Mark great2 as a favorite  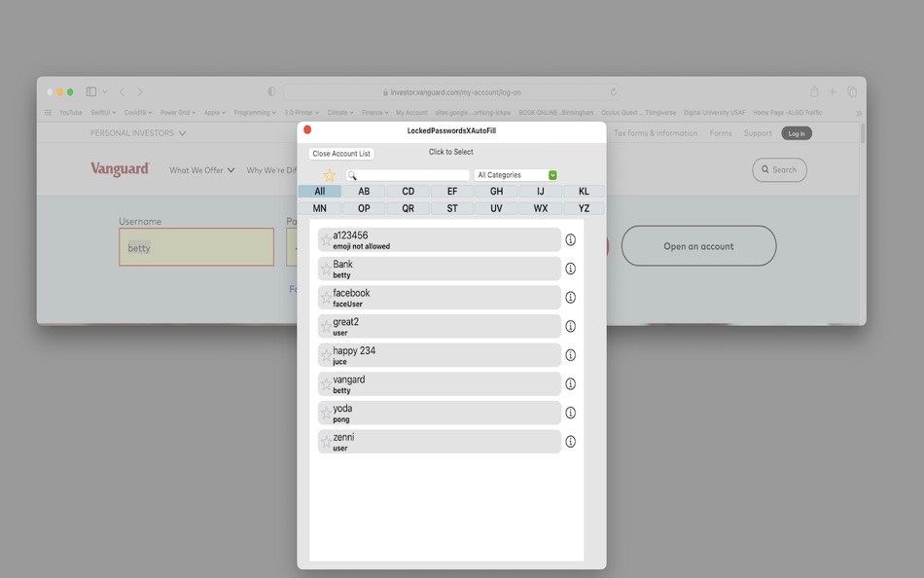coord(326,326)
